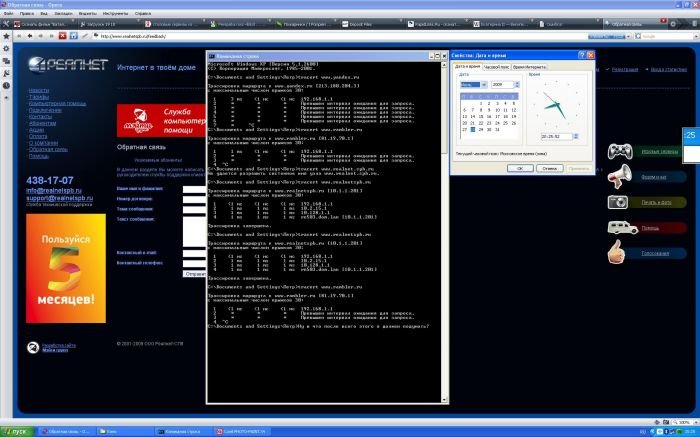Click the year spinner field showing 2009
The height and width of the screenshot is (437, 700).
pyautogui.click(x=505, y=84)
